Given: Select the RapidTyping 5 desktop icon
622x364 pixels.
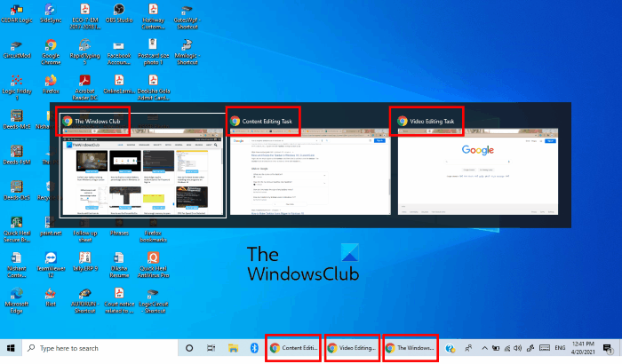Looking at the screenshot, I should tap(85, 52).
